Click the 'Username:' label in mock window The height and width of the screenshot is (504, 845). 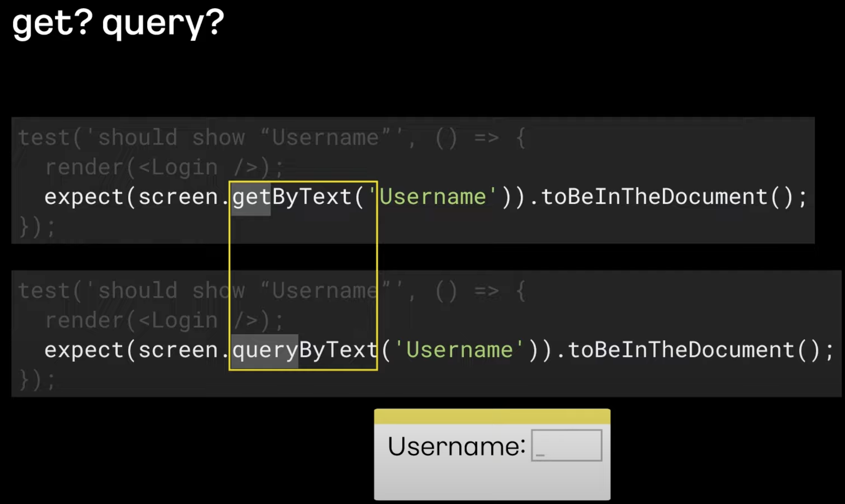[456, 446]
